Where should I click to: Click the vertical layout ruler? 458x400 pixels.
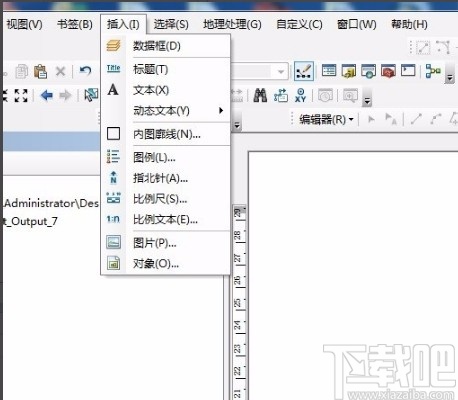(x=239, y=302)
